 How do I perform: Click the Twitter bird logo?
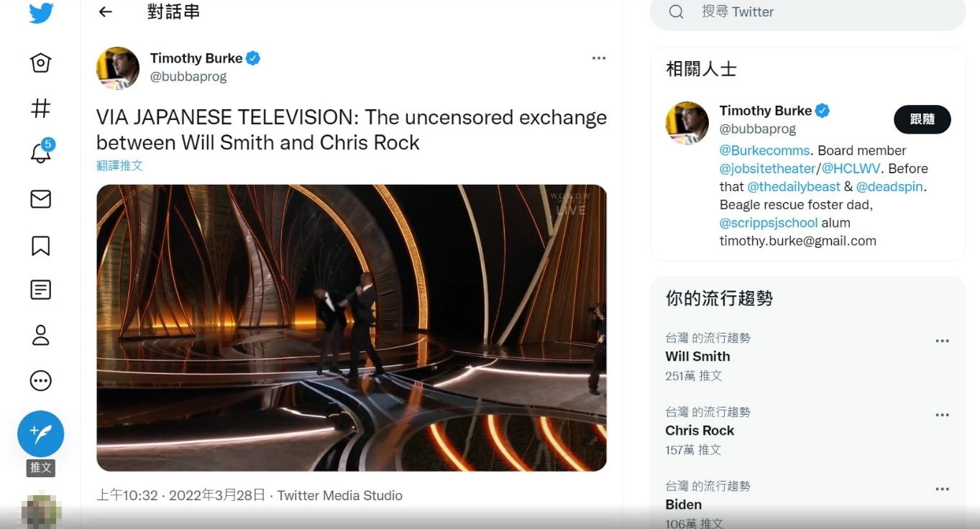click(41, 14)
